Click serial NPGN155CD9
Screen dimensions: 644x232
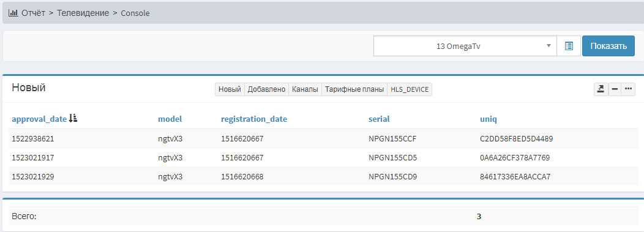[393, 177]
